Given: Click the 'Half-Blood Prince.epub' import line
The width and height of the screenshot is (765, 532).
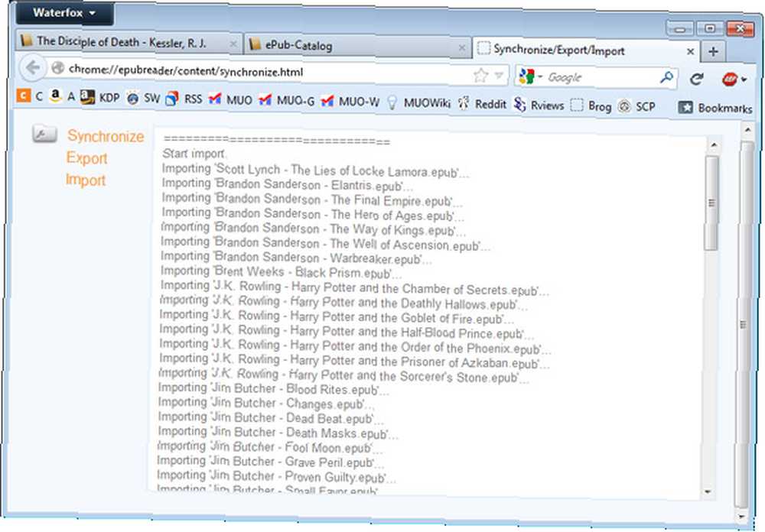Looking at the screenshot, I should pos(347,332).
